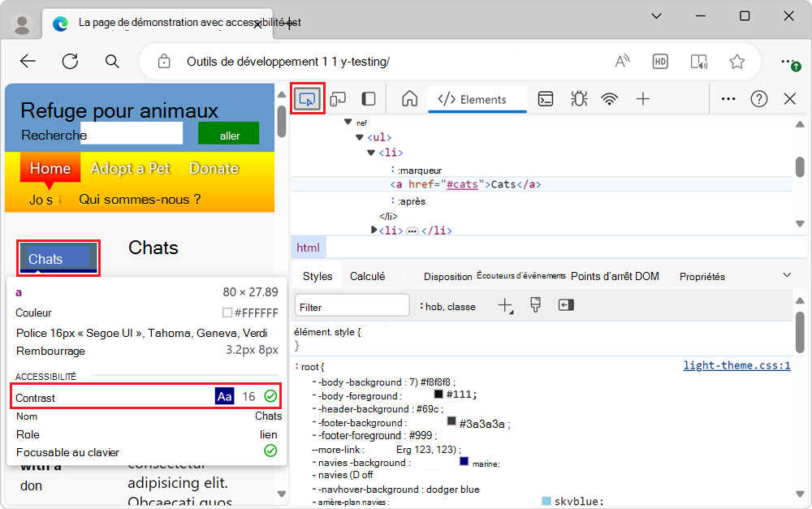
Task: Reload the current page
Action: pos(70,62)
